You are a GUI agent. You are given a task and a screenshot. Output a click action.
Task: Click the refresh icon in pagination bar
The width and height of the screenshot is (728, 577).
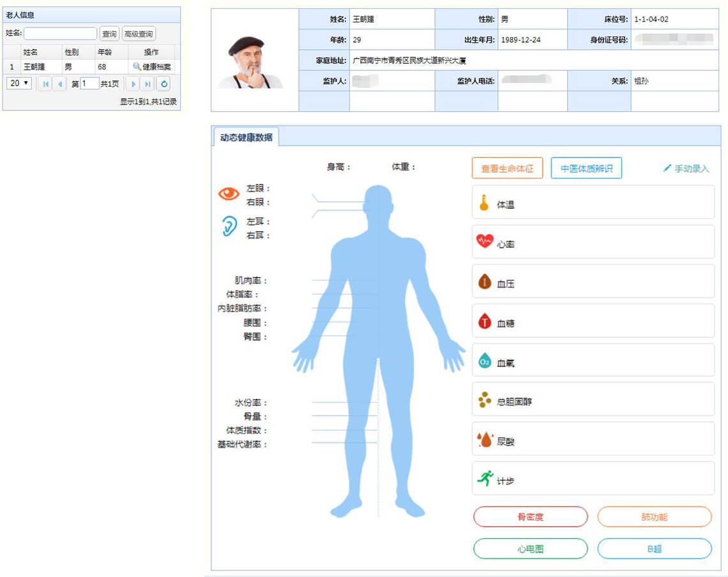coord(163,84)
